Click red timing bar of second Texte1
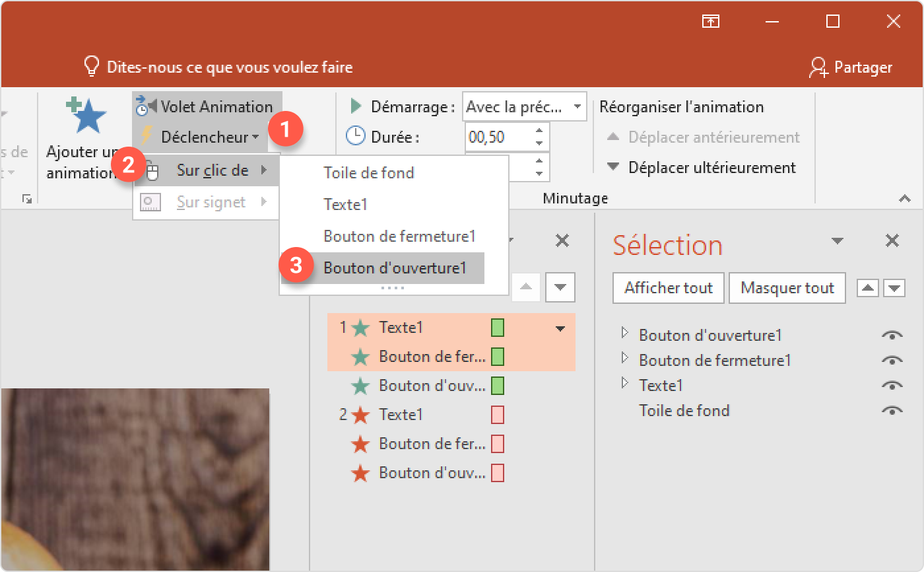The width and height of the screenshot is (924, 572). coord(498,415)
